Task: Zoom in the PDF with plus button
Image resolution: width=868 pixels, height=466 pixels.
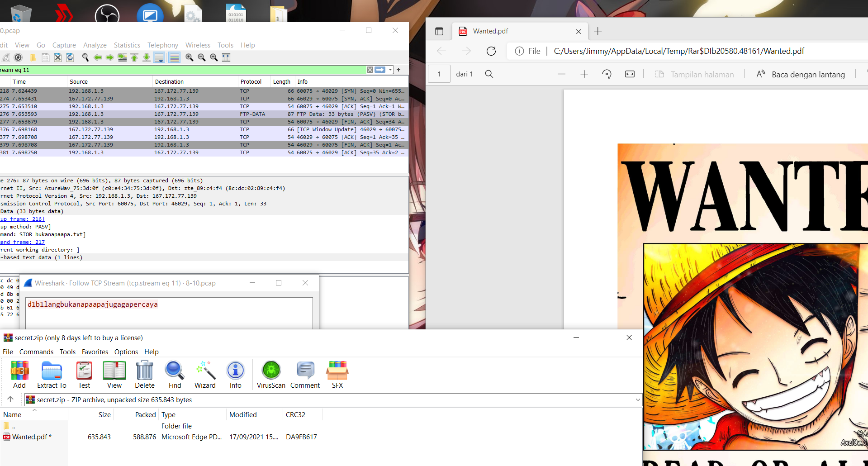Action: point(584,74)
